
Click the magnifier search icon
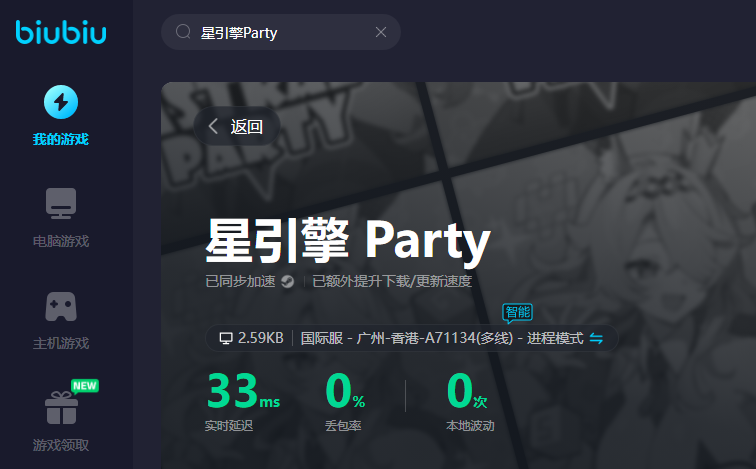click(x=183, y=32)
